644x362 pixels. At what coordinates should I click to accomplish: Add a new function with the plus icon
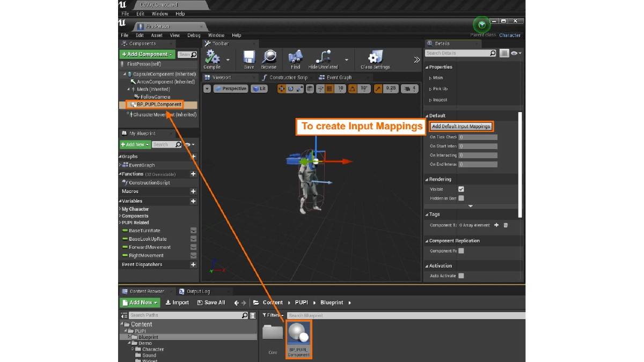click(x=193, y=174)
